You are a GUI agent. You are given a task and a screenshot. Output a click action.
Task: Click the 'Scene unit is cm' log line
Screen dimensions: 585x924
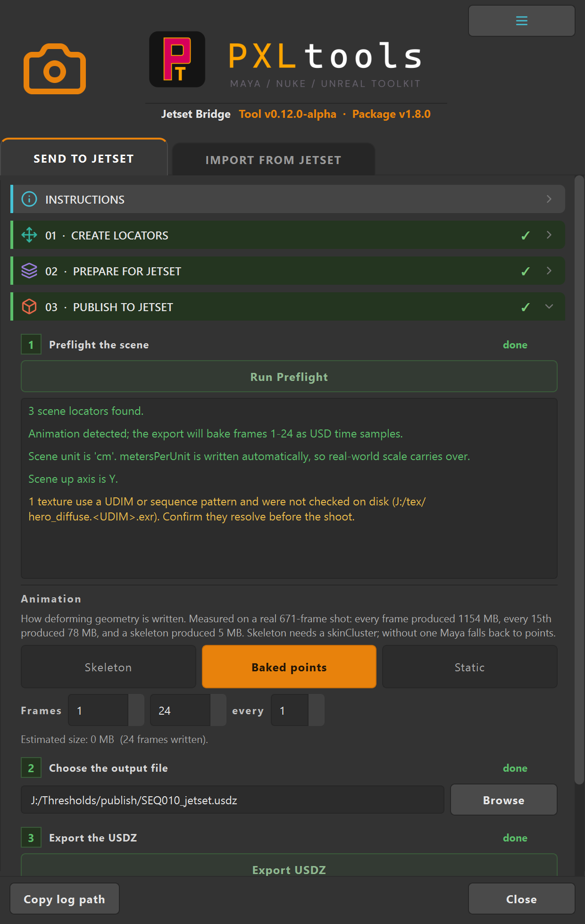tap(249, 456)
